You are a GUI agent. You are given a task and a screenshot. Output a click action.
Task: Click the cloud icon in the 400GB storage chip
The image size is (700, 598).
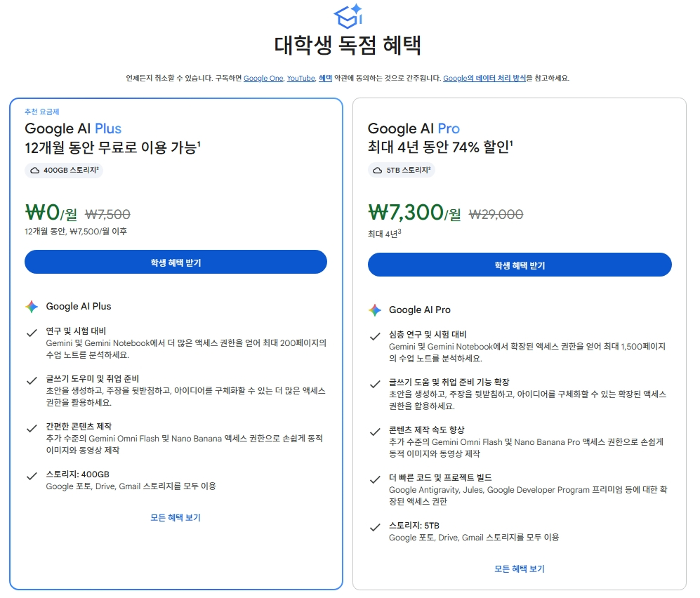(x=35, y=171)
